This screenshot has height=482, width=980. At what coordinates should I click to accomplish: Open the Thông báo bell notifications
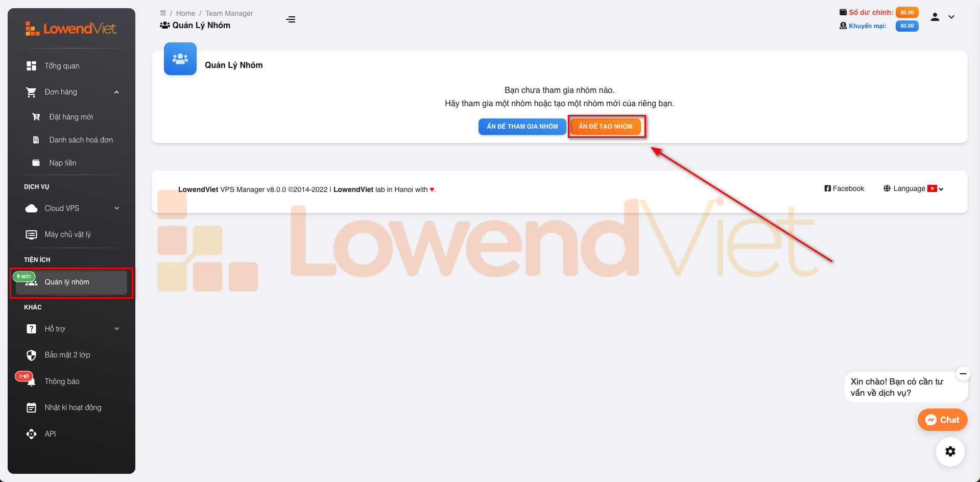[62, 381]
